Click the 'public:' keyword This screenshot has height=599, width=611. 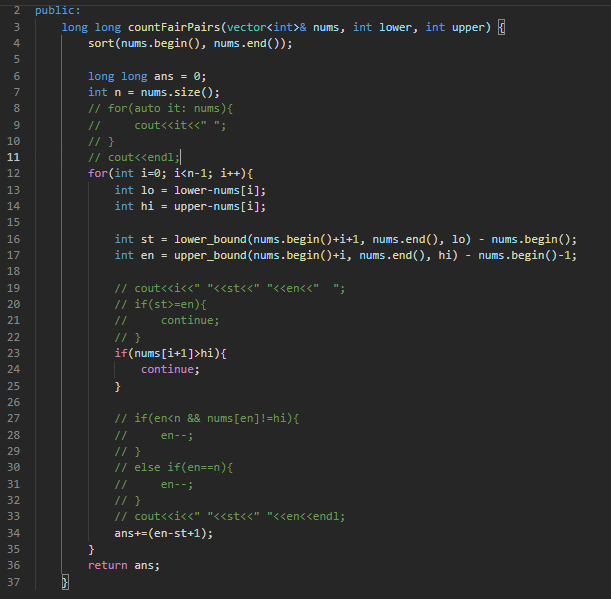tap(58, 11)
